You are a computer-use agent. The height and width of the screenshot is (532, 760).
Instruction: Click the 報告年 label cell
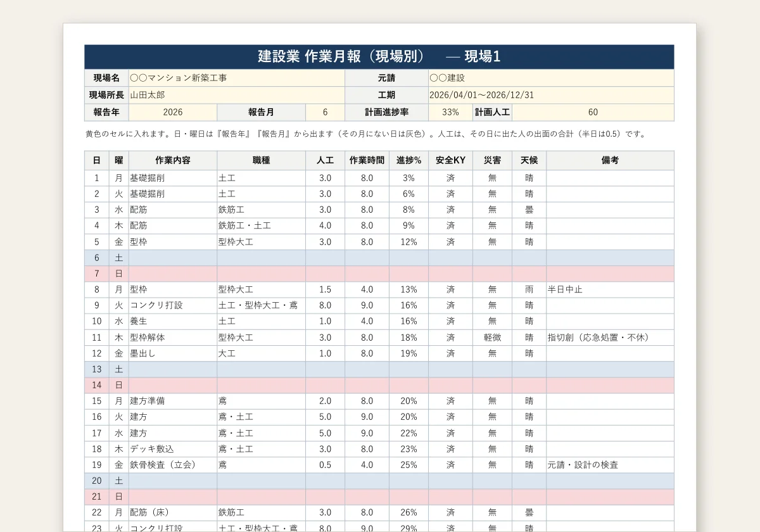tap(107, 112)
